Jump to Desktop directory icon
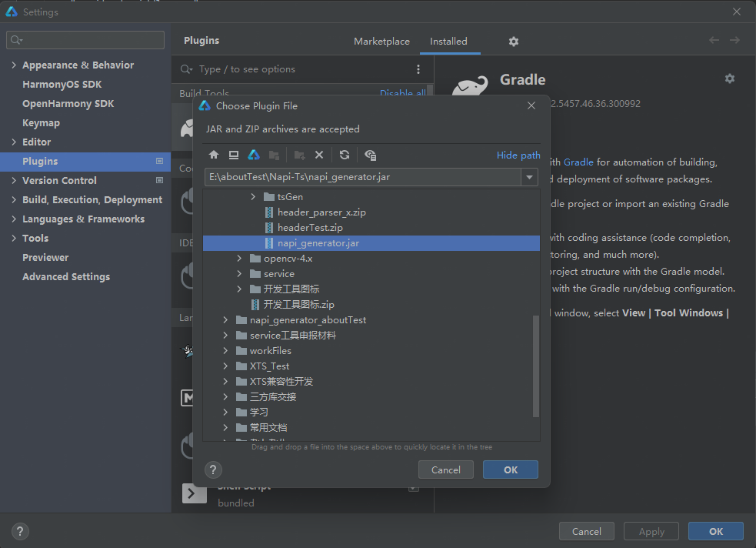This screenshot has height=548, width=756. coord(234,155)
